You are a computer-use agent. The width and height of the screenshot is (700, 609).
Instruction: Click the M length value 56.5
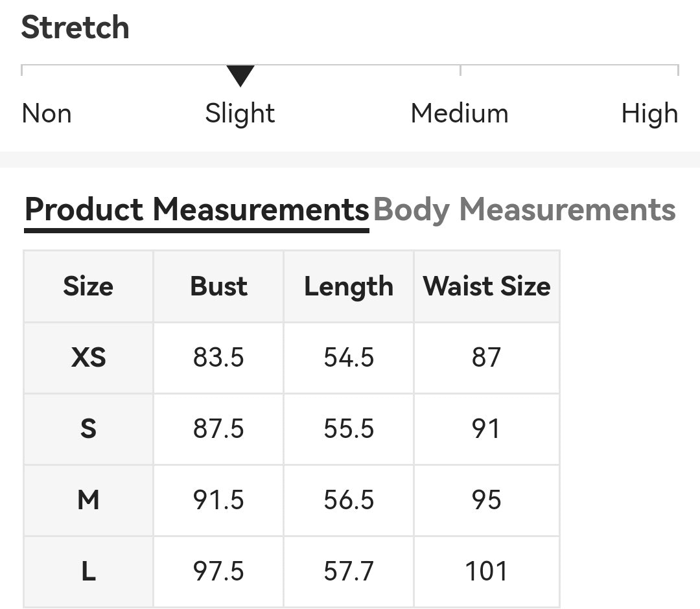click(349, 500)
